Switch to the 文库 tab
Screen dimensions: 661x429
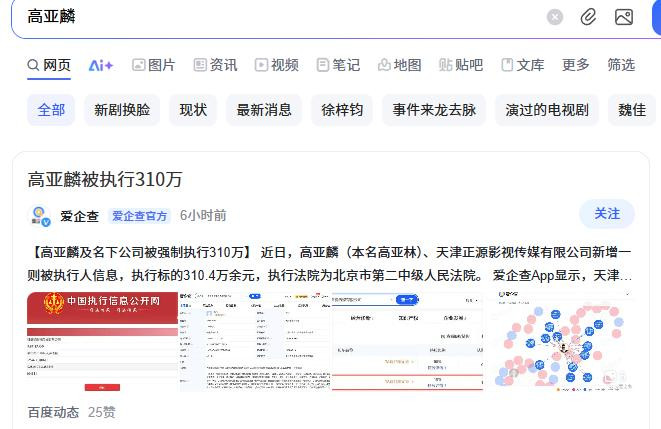(523, 65)
